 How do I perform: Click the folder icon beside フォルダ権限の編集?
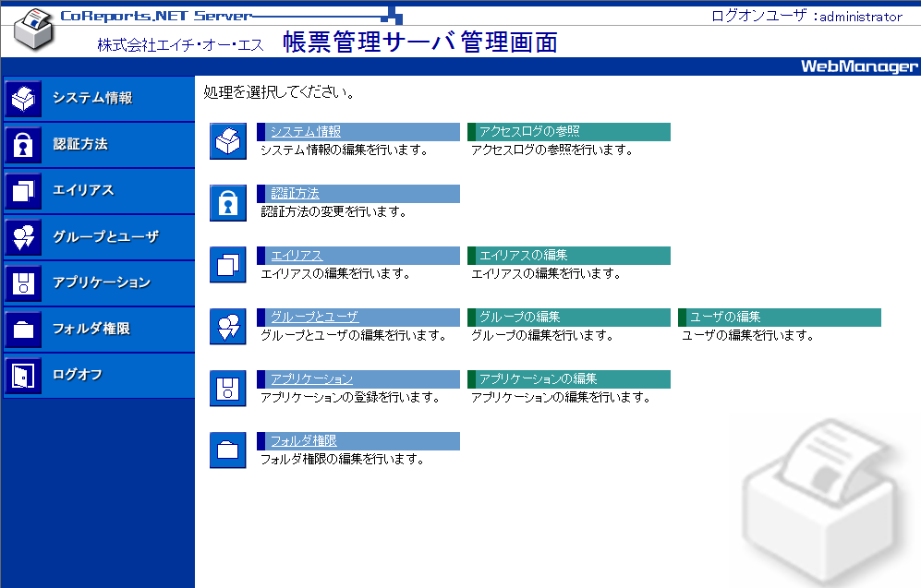(x=228, y=450)
